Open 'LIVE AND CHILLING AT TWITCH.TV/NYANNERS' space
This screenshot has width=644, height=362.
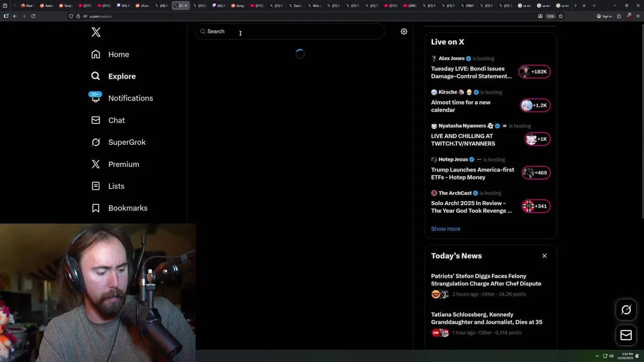(x=463, y=140)
